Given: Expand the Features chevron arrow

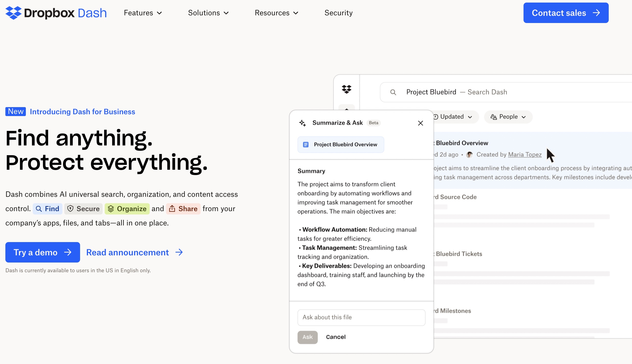Looking at the screenshot, I should (x=159, y=13).
